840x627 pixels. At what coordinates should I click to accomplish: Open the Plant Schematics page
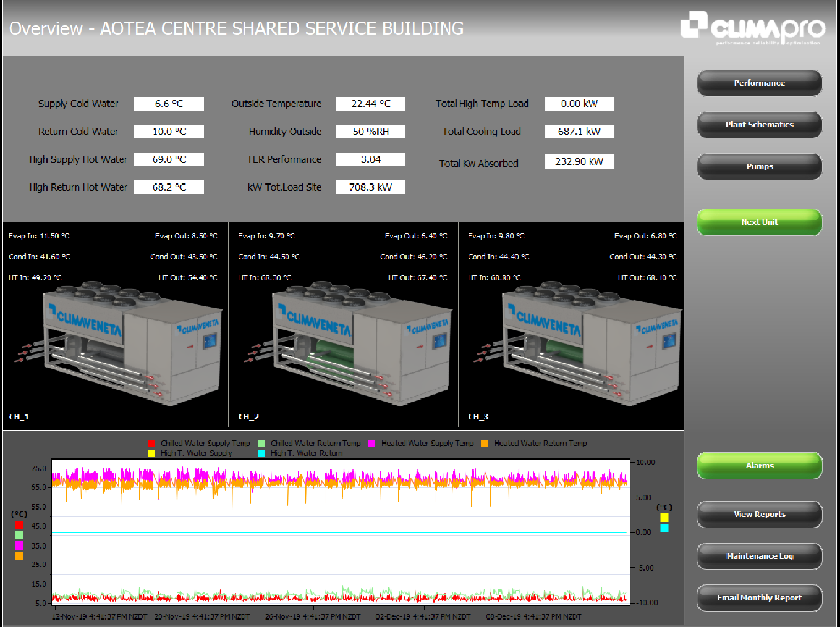point(760,124)
